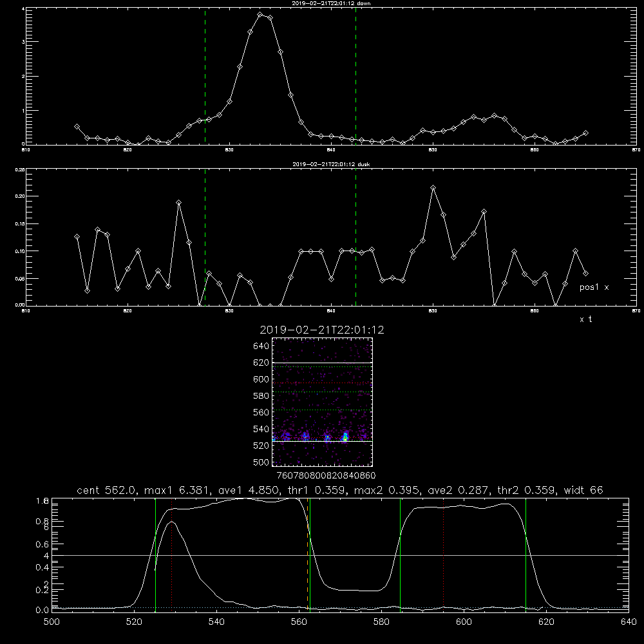The width and height of the screenshot is (644, 644).
Task: Click the spectrogram x-axis labels '760780800820840860'
Action: 326,476
